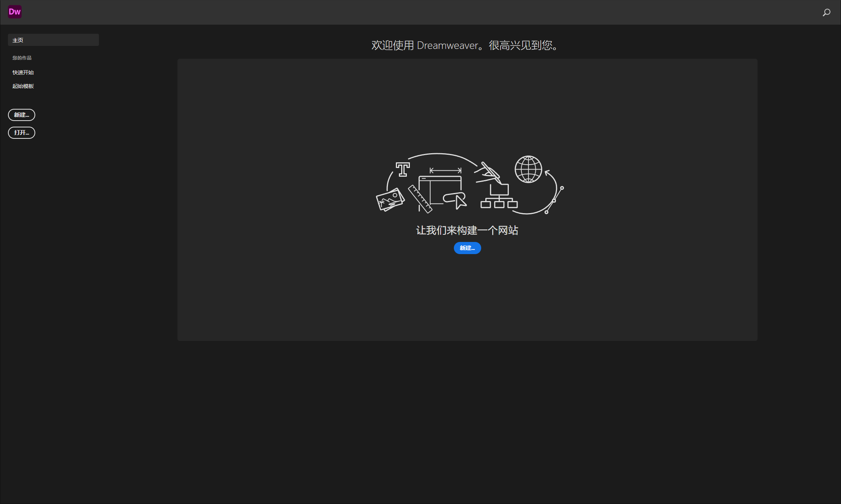Select the 主页 sidebar item

(x=53, y=40)
